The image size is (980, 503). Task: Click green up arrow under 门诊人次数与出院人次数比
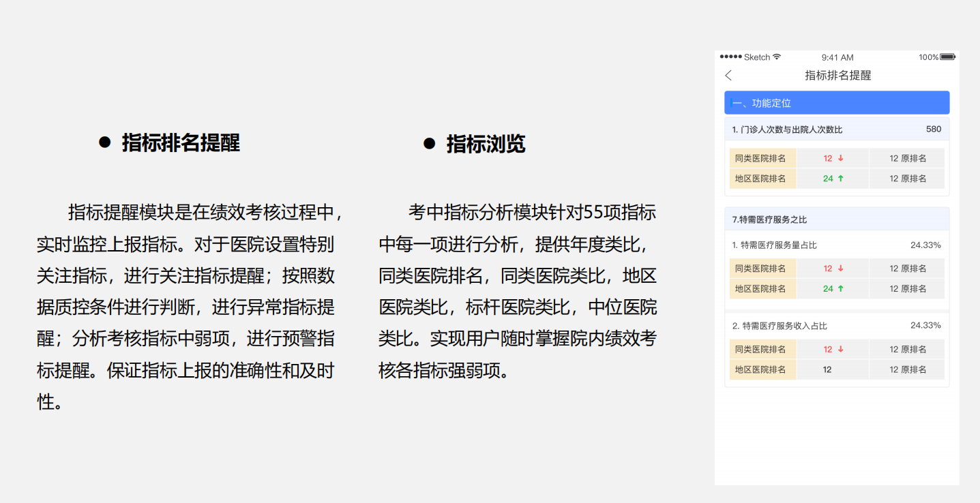841,179
